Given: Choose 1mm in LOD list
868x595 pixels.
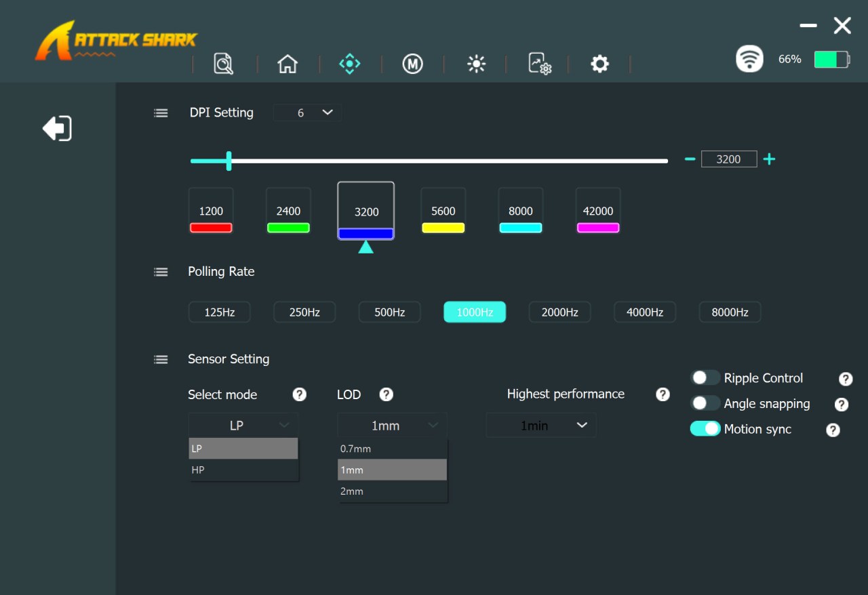Looking at the screenshot, I should [x=392, y=470].
